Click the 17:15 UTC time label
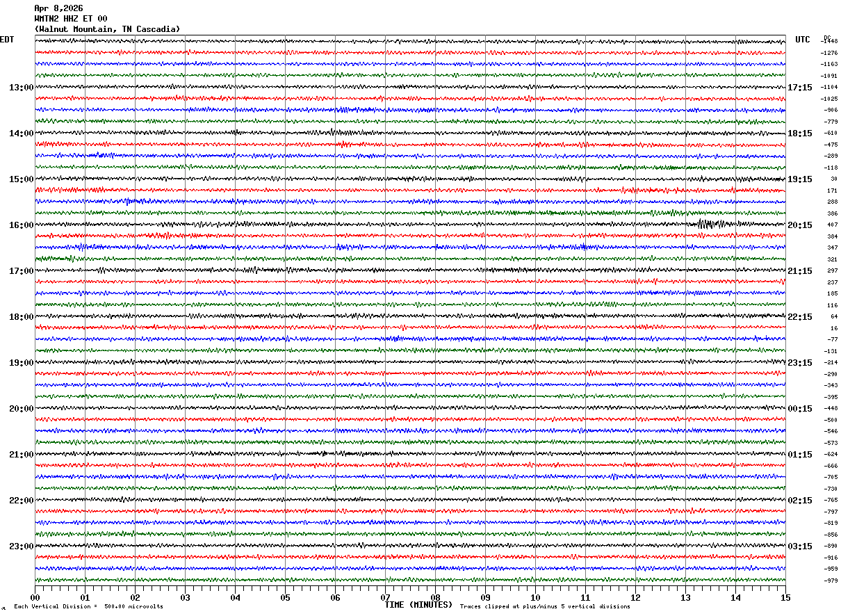This screenshot has height=616, width=841. [x=800, y=88]
